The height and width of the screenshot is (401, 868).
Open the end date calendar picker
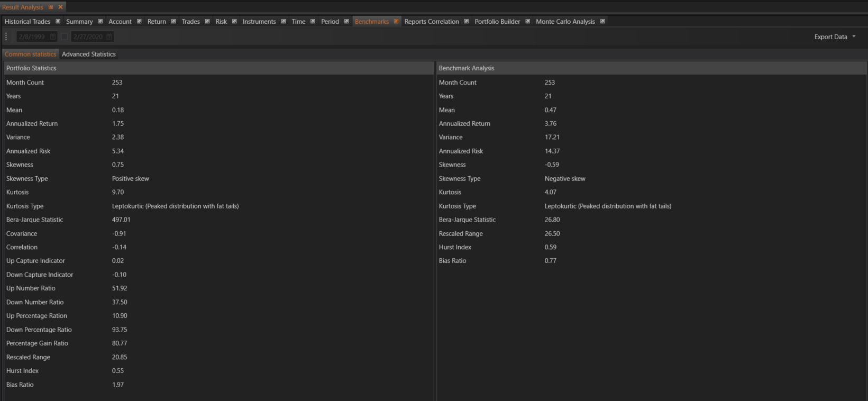pyautogui.click(x=109, y=37)
